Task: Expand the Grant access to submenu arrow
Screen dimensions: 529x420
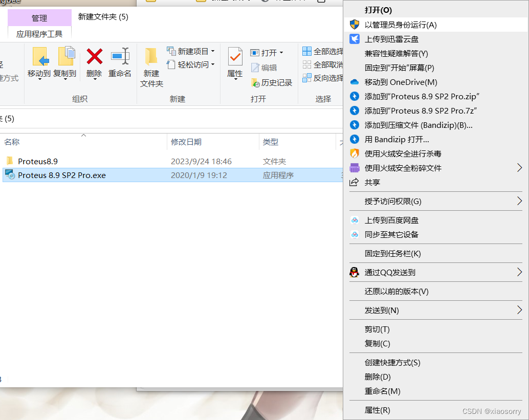Action: click(520, 201)
